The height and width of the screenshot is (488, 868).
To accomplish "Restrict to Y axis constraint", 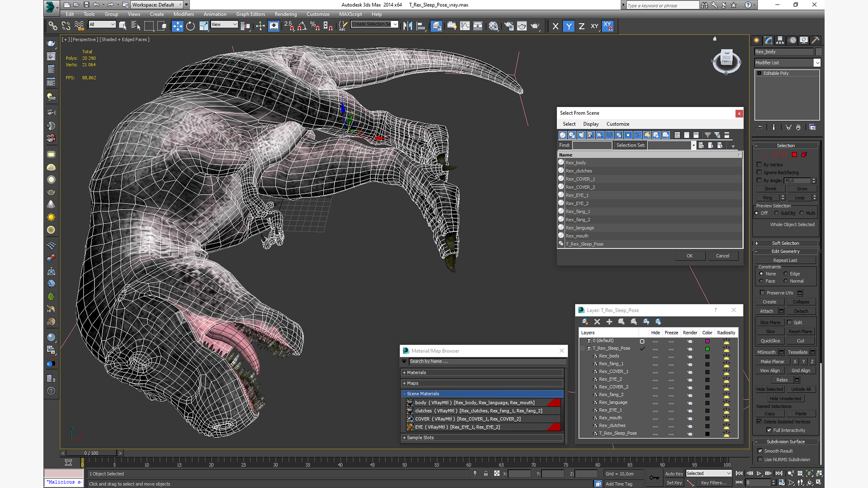I will (x=569, y=26).
